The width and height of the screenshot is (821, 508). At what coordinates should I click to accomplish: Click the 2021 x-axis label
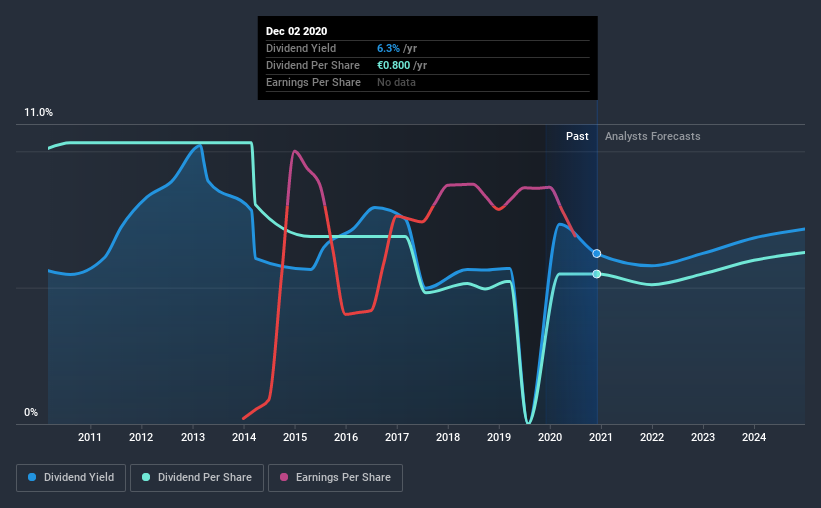pos(601,437)
